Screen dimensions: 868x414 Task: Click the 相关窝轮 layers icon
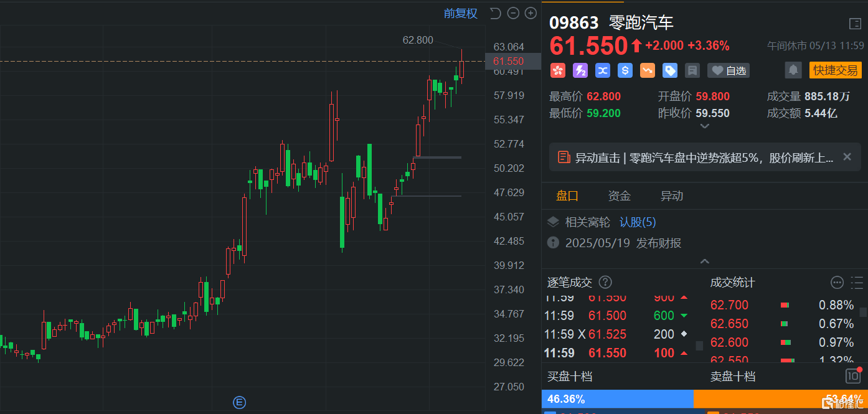pos(553,222)
